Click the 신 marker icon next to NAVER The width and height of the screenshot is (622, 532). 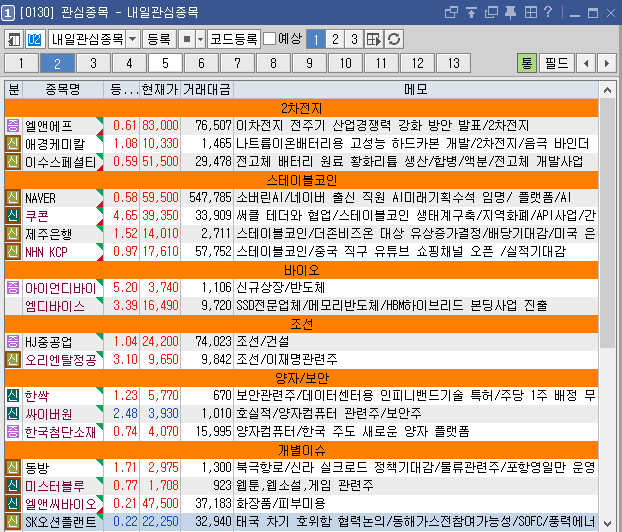point(13,197)
